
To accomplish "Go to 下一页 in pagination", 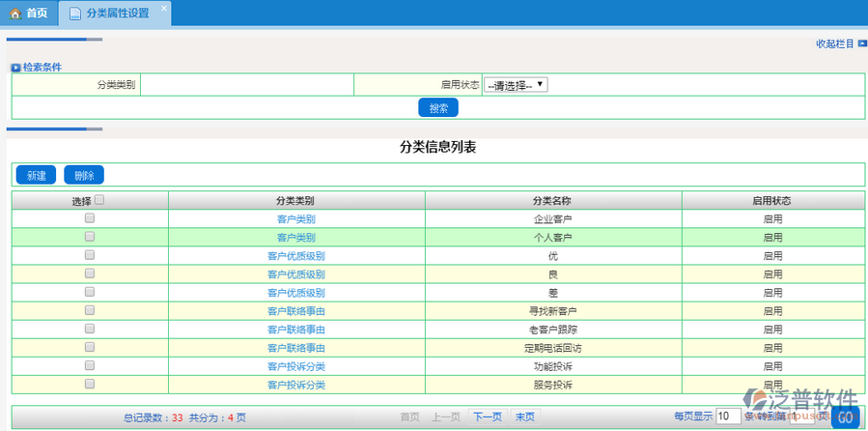I will pyautogui.click(x=488, y=417).
